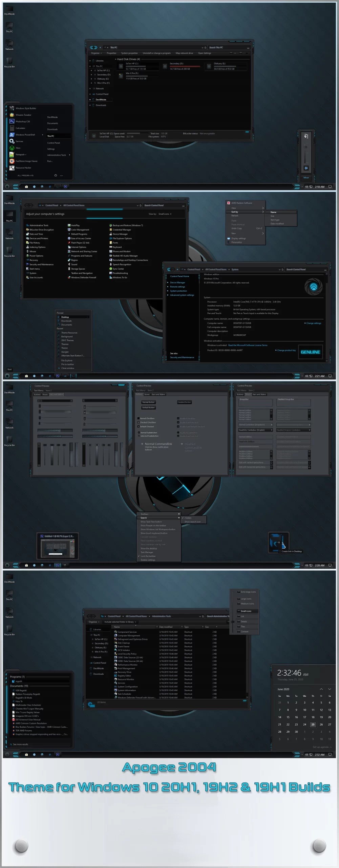Open Registry Editor in Administrative Tools list
The width and height of the screenshot is (339, 868).
[x=123, y=676]
